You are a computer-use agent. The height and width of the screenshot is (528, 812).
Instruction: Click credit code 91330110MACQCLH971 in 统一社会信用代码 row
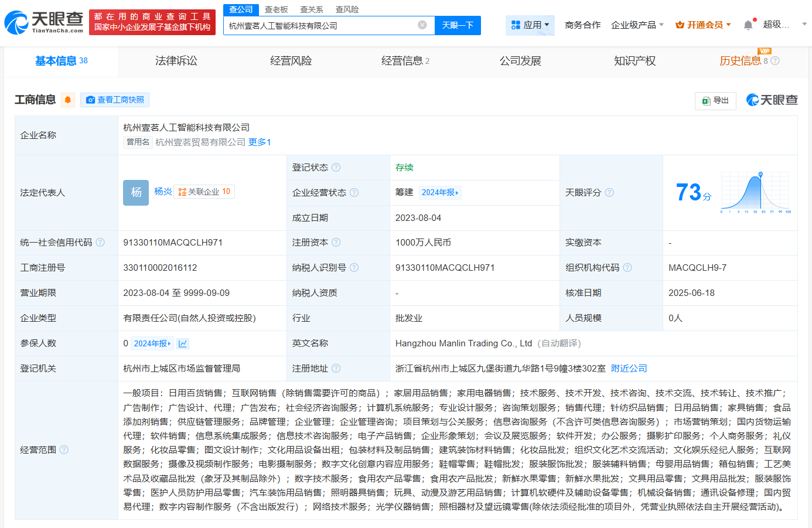click(173, 243)
